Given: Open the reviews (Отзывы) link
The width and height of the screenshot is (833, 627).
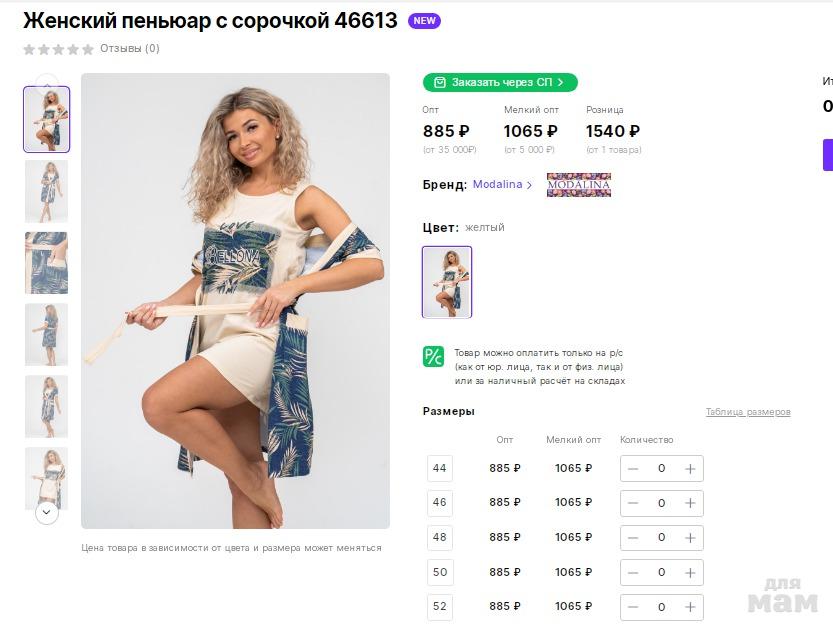Looking at the screenshot, I should coord(129,48).
